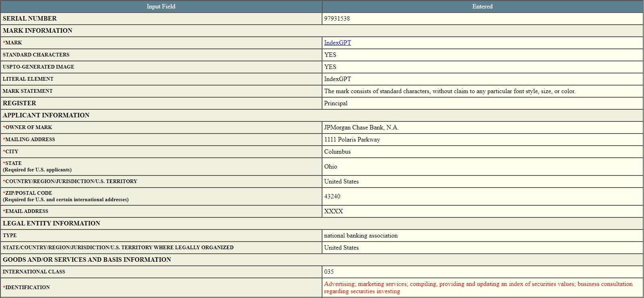The image size is (644, 298).
Task: Select the OWNER OF MARK label
Action: pos(27,127)
